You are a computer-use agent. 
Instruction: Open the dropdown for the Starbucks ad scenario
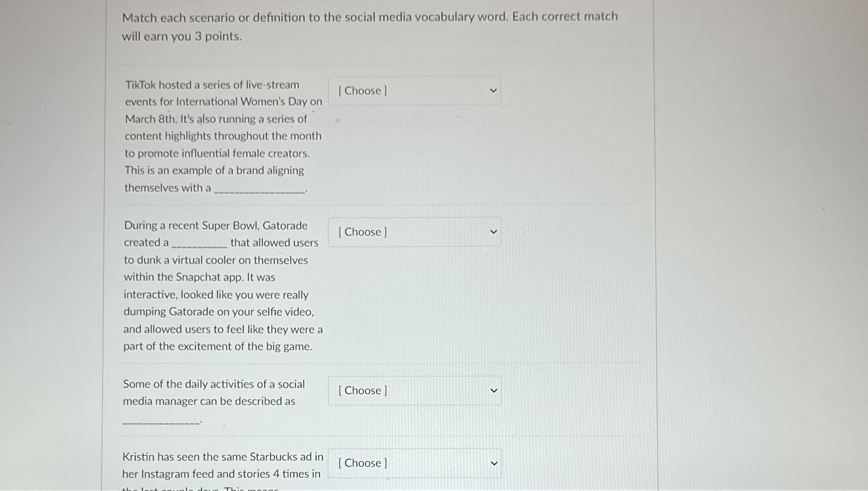[414, 463]
